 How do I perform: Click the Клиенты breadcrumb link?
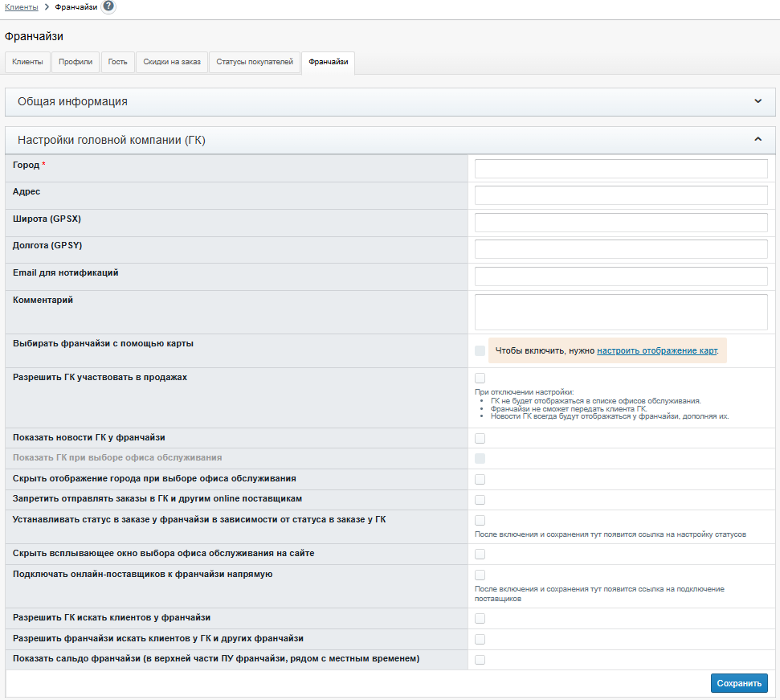click(x=22, y=7)
